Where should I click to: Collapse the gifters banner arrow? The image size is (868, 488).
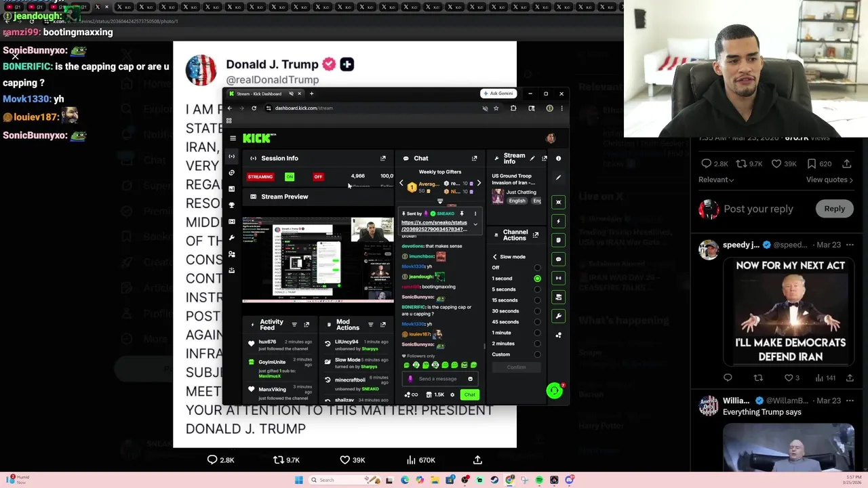[439, 201]
